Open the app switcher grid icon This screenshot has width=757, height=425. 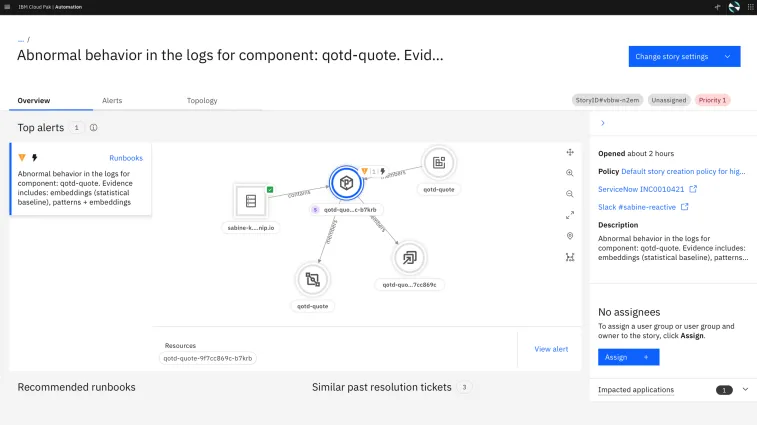pos(747,7)
